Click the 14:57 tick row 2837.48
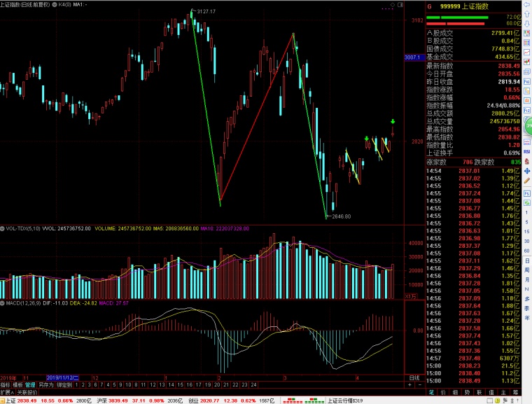532x404 pixels. pyautogui.click(x=473, y=358)
